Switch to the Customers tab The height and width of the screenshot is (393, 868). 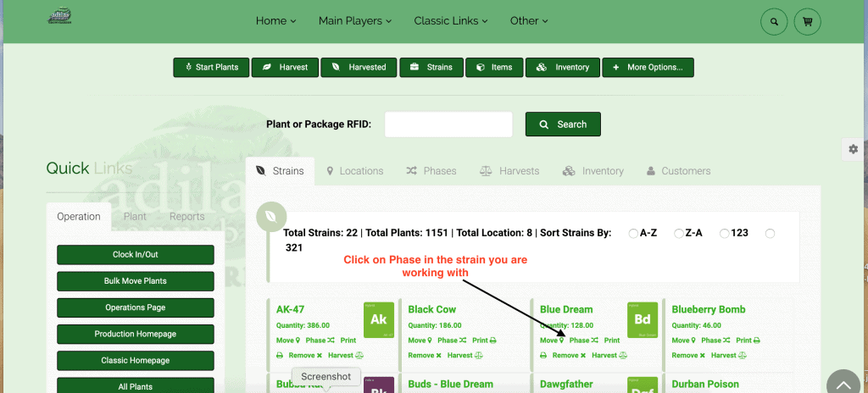tap(678, 171)
